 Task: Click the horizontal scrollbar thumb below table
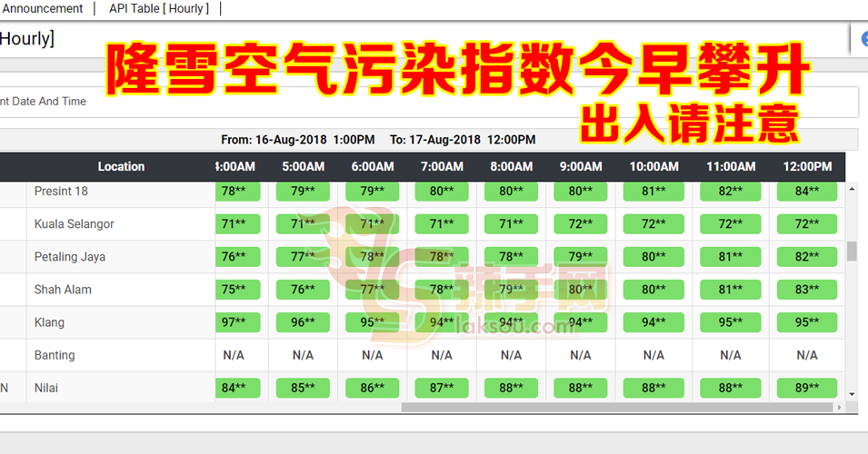click(x=616, y=408)
